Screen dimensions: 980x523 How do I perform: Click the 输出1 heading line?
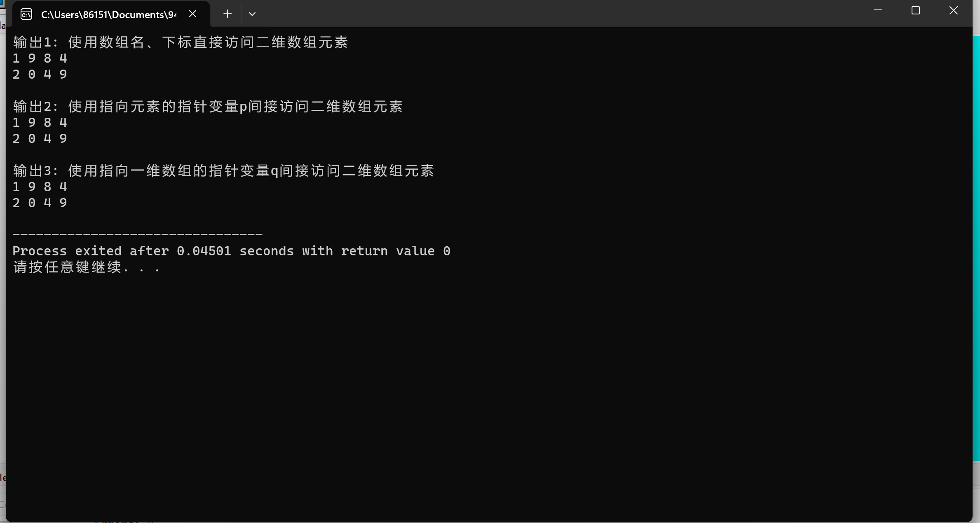181,42
